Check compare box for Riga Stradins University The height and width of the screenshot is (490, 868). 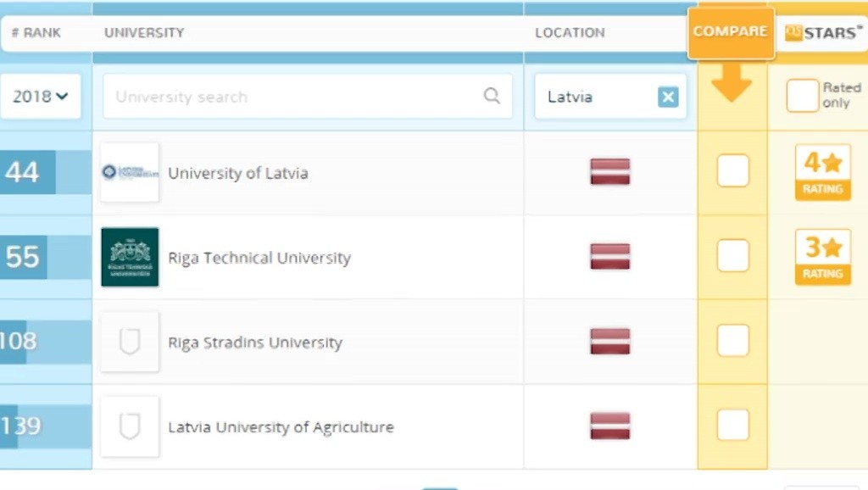(733, 340)
